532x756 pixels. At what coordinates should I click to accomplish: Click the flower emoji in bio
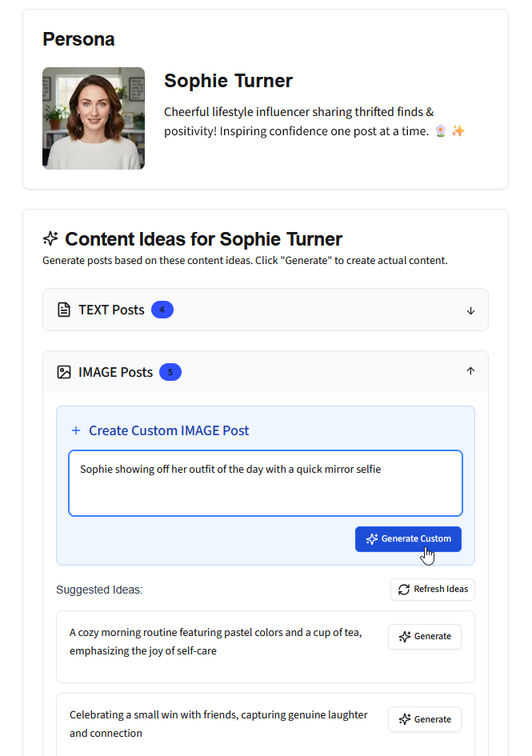pos(440,130)
